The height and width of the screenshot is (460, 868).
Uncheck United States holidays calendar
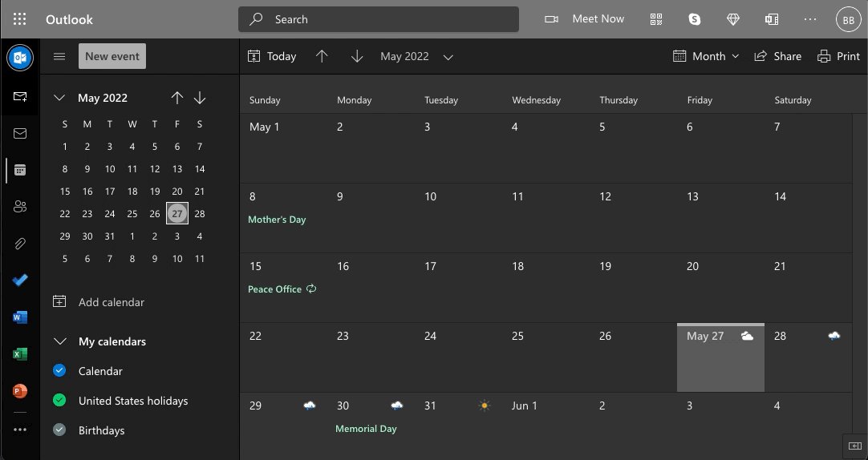tap(59, 400)
